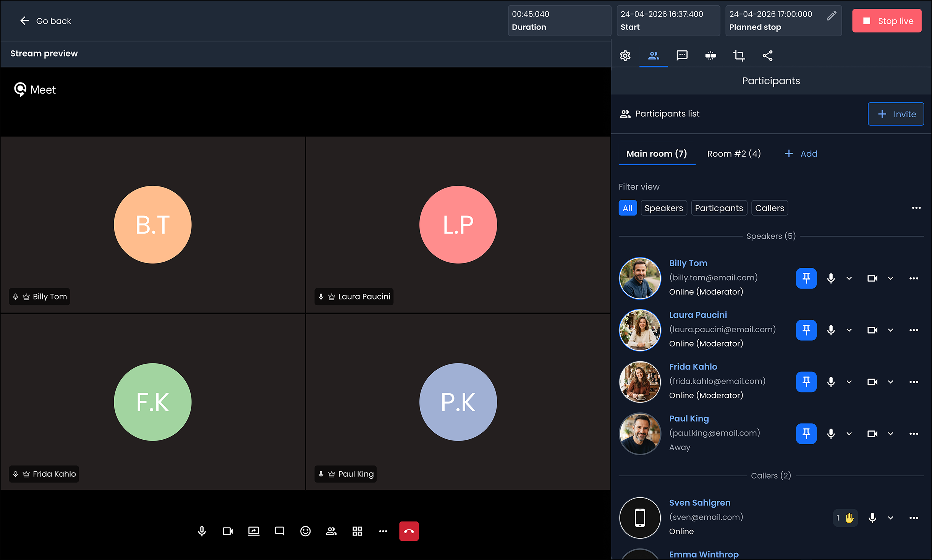Expand Paul King's camera options chevron
932x560 pixels.
tap(890, 434)
